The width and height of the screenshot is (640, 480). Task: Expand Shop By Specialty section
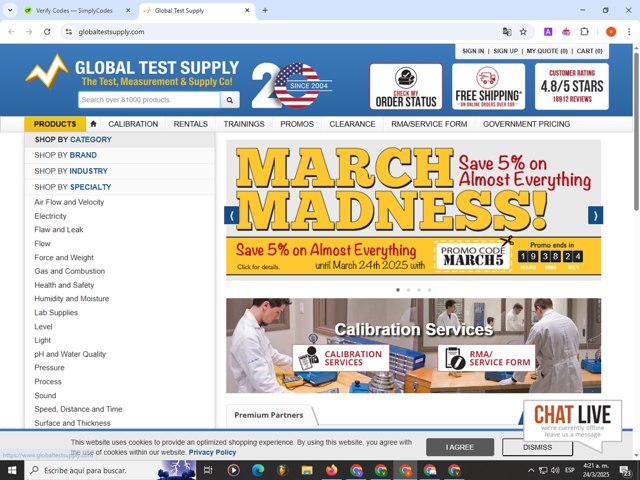pyautogui.click(x=120, y=187)
